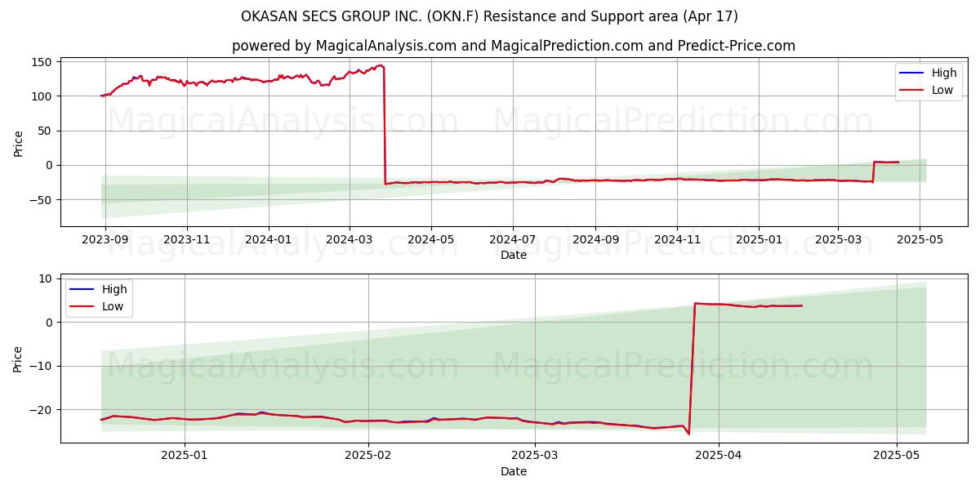Image resolution: width=980 pixels, height=490 pixels.
Task: Click the '2025-04' tick label on lower axis
Action: 718,457
